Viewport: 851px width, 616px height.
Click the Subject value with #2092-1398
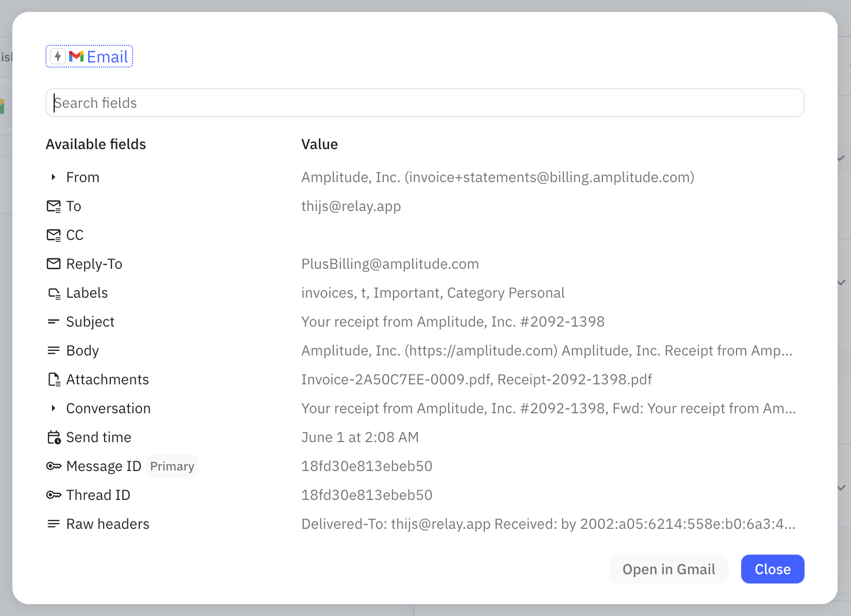click(x=453, y=322)
